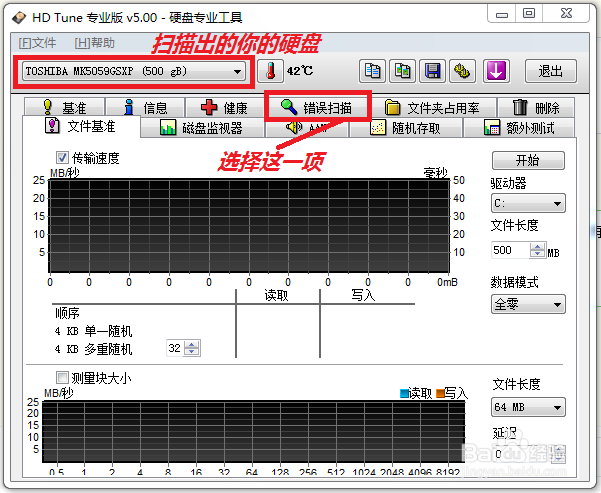This screenshot has height=493, width=601.
Task: Click the purple download arrow icon
Action: (496, 71)
